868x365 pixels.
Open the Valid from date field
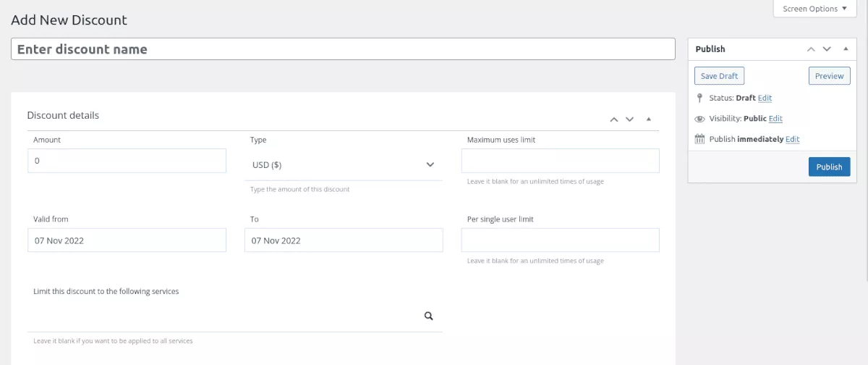click(127, 240)
